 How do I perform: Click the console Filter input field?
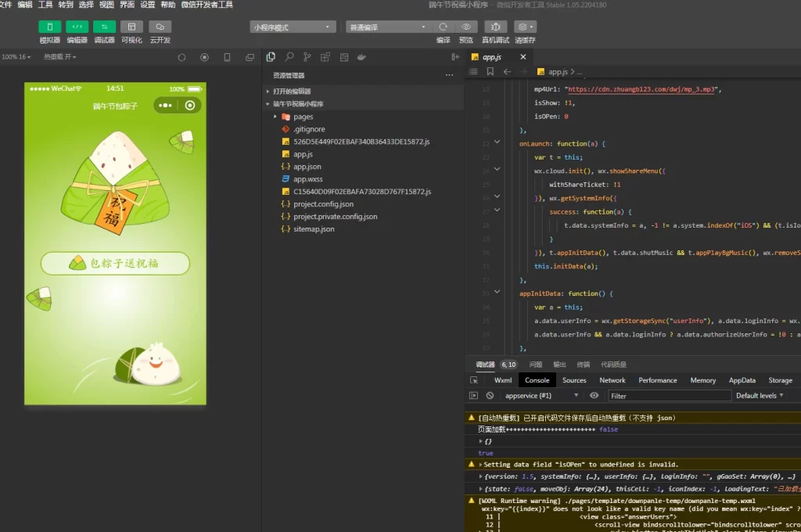pos(669,396)
